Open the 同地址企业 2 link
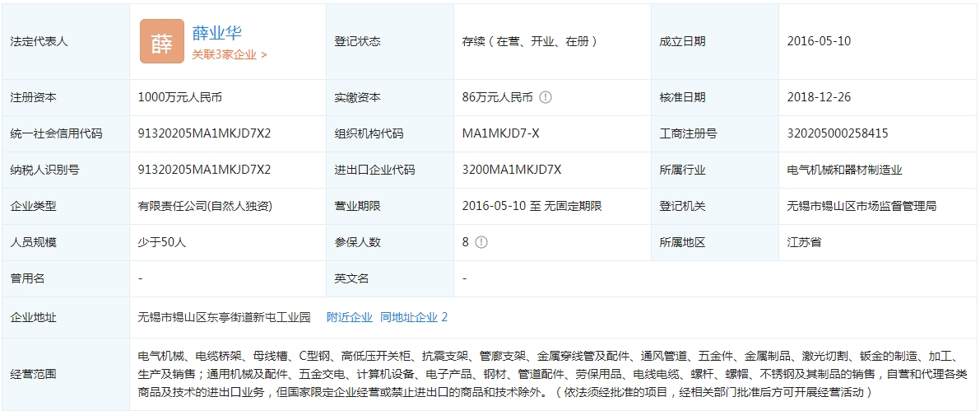 pyautogui.click(x=414, y=317)
